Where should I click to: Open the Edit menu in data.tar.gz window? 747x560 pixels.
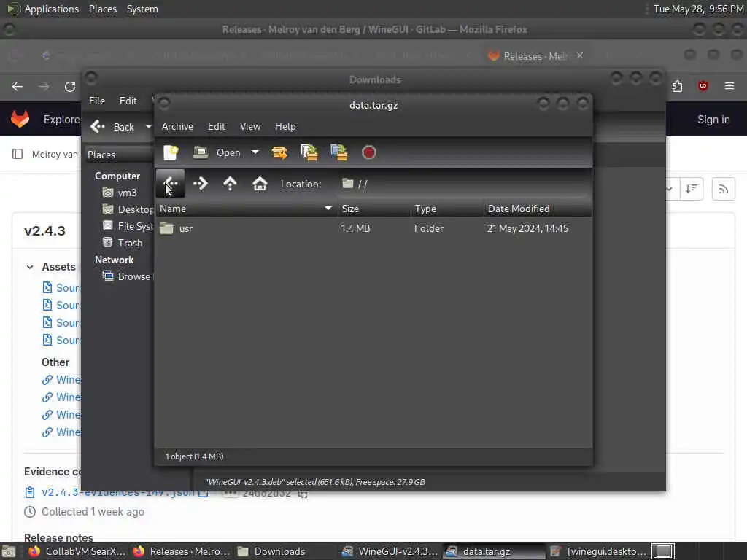click(x=216, y=127)
